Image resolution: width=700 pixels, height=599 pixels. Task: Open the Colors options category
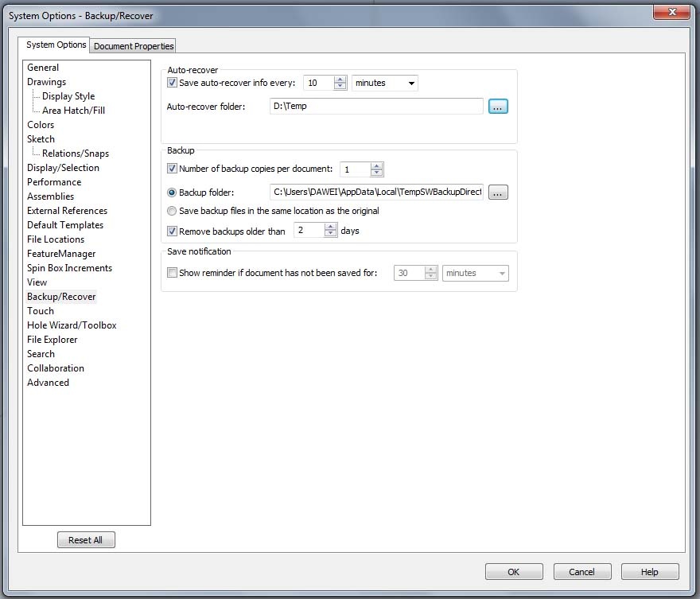click(41, 125)
